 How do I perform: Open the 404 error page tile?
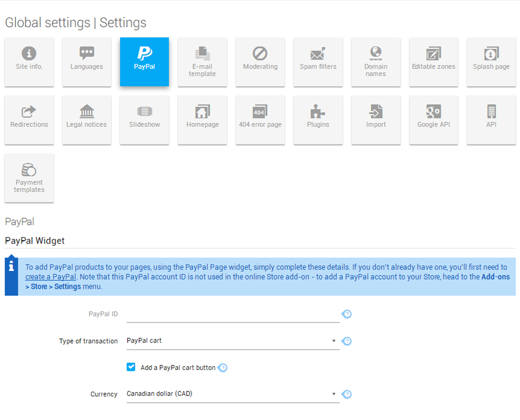[x=260, y=120]
